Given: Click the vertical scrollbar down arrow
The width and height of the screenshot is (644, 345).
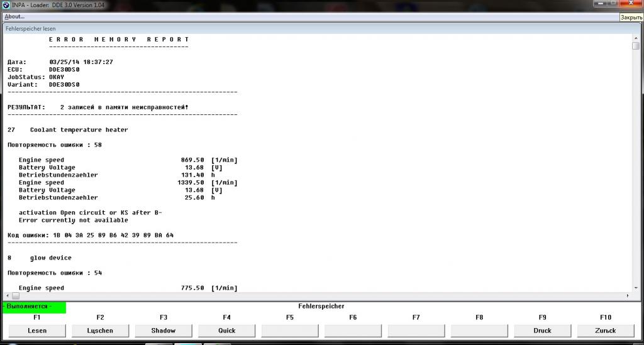Looking at the screenshot, I should (636, 288).
